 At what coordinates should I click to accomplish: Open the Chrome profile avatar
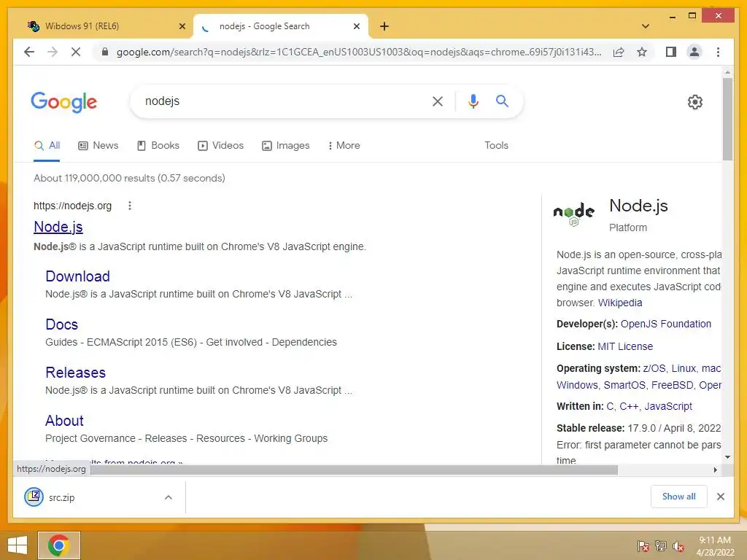[694, 52]
